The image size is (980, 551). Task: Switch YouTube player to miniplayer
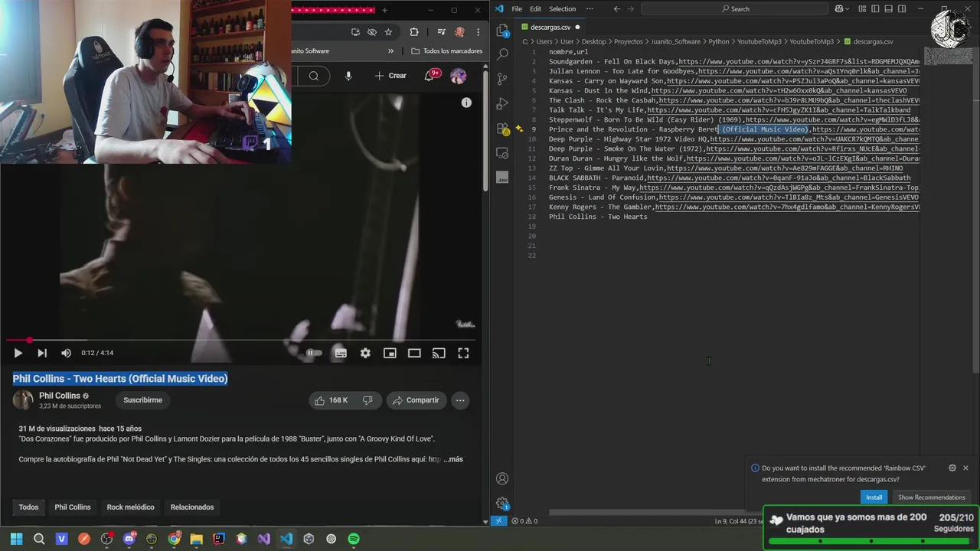(x=390, y=353)
